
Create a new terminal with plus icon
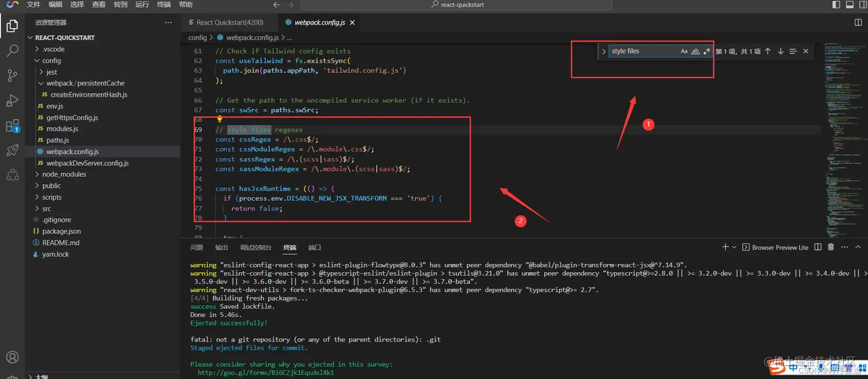(x=725, y=247)
